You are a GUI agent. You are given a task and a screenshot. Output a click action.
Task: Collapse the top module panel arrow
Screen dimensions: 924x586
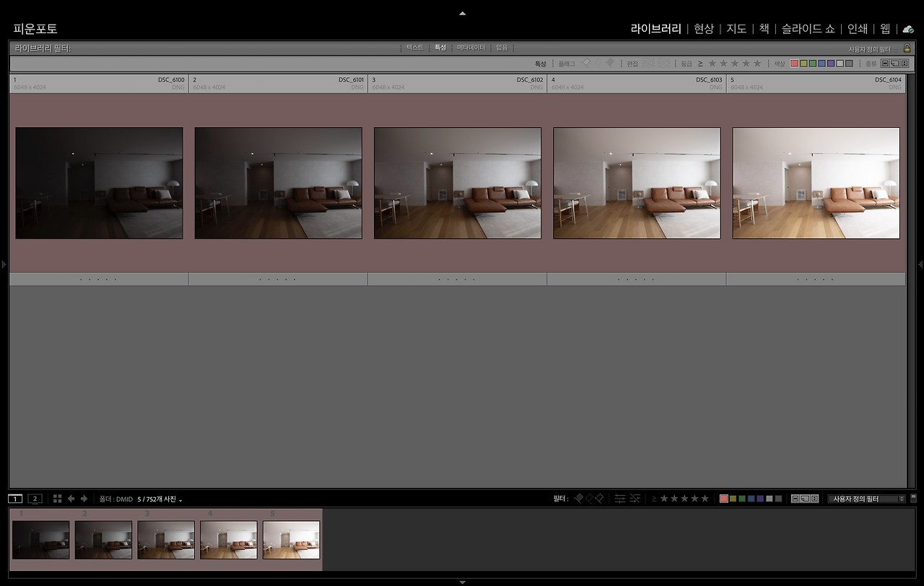click(462, 13)
